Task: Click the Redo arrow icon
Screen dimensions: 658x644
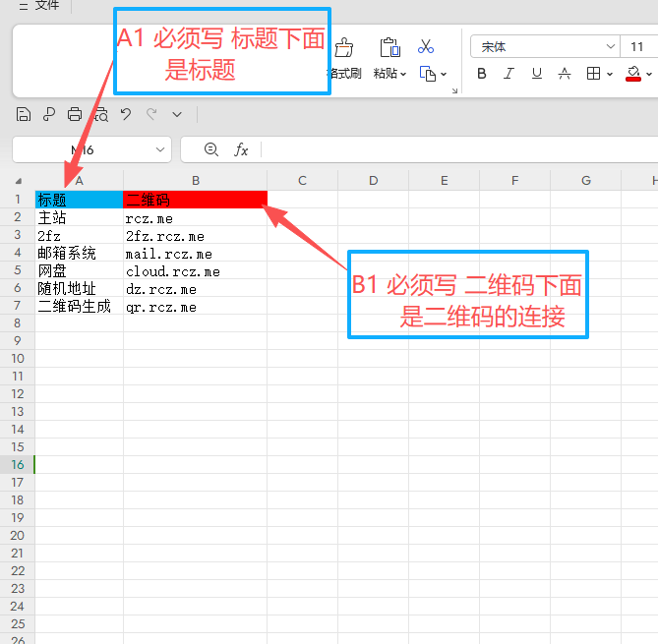Action: point(151,114)
